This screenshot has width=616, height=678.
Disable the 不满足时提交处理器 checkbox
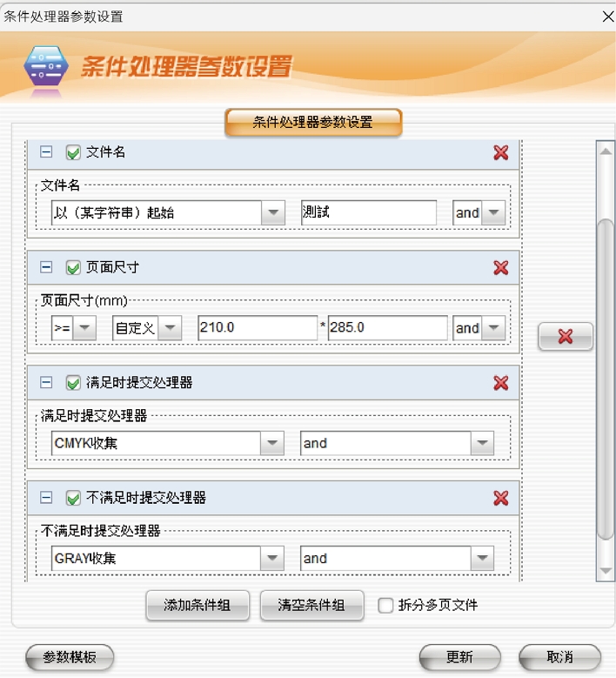click(73, 499)
